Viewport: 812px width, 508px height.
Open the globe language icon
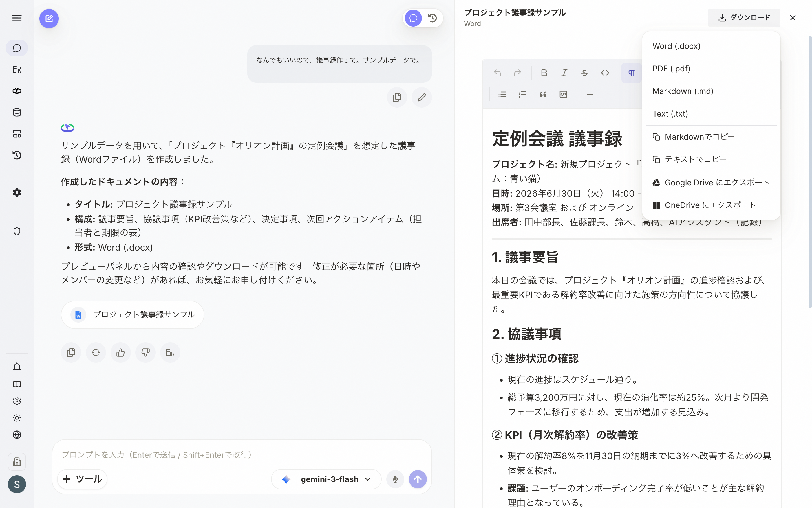[17, 435]
